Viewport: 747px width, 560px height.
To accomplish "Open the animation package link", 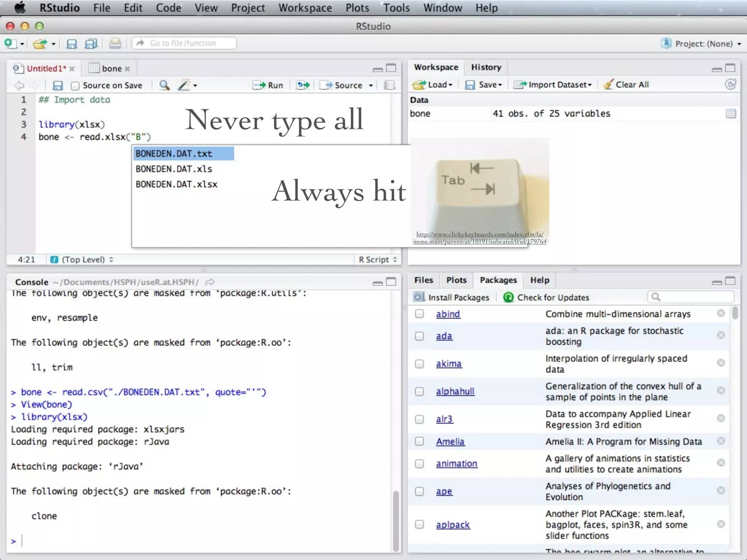I will click(x=457, y=463).
